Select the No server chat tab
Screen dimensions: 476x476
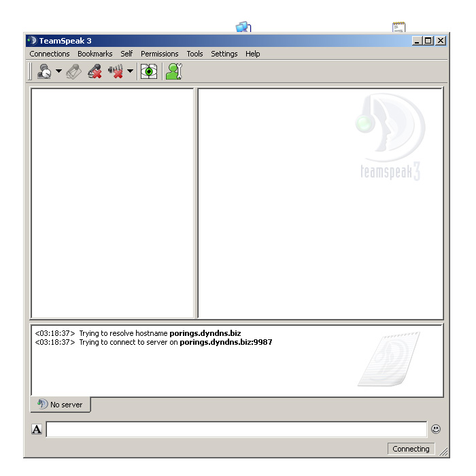(61, 405)
